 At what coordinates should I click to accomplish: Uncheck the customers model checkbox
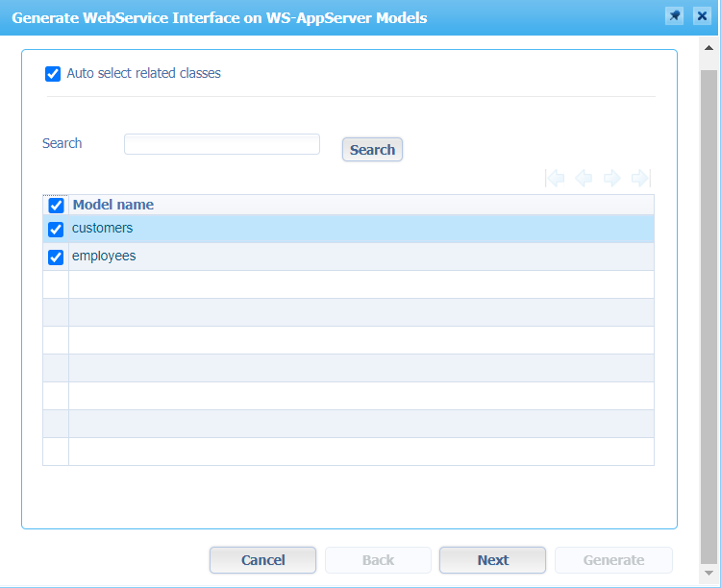(x=56, y=230)
